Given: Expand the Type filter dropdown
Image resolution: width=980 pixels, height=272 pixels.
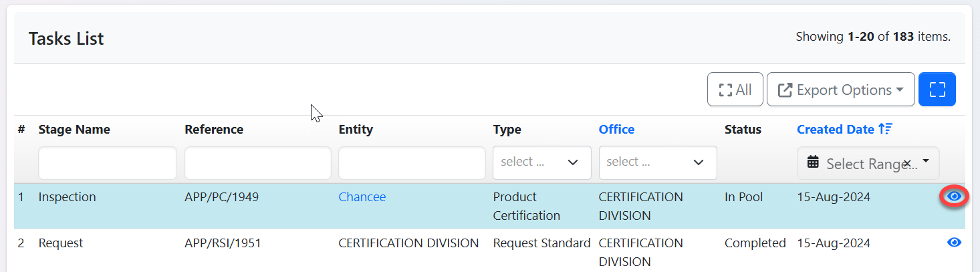Looking at the screenshot, I should pos(541,162).
